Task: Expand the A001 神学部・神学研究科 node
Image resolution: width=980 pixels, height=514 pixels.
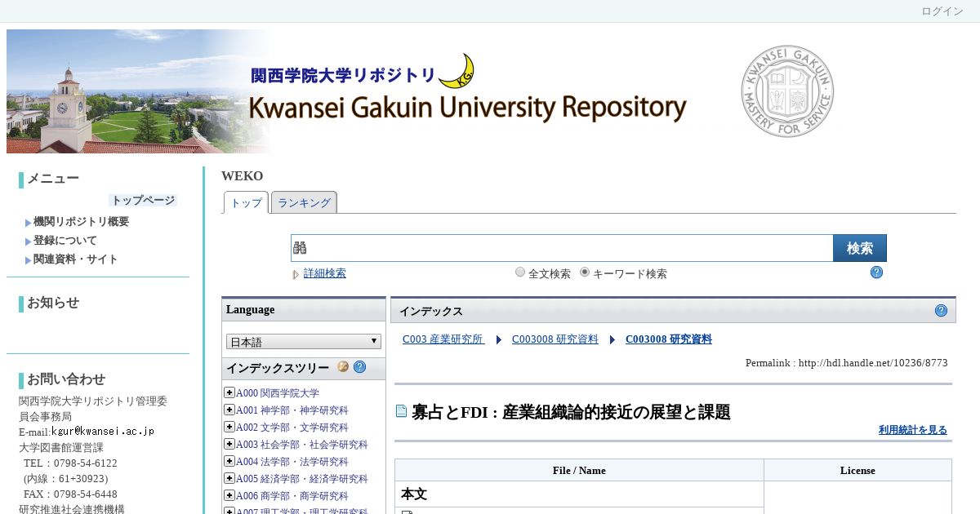Action: pos(229,410)
